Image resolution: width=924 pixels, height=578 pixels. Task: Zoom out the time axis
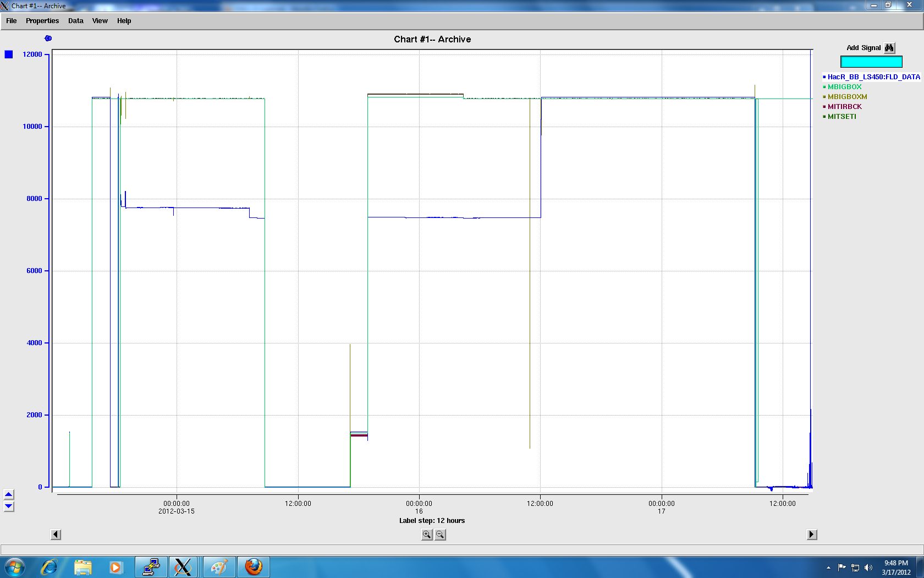tap(440, 535)
